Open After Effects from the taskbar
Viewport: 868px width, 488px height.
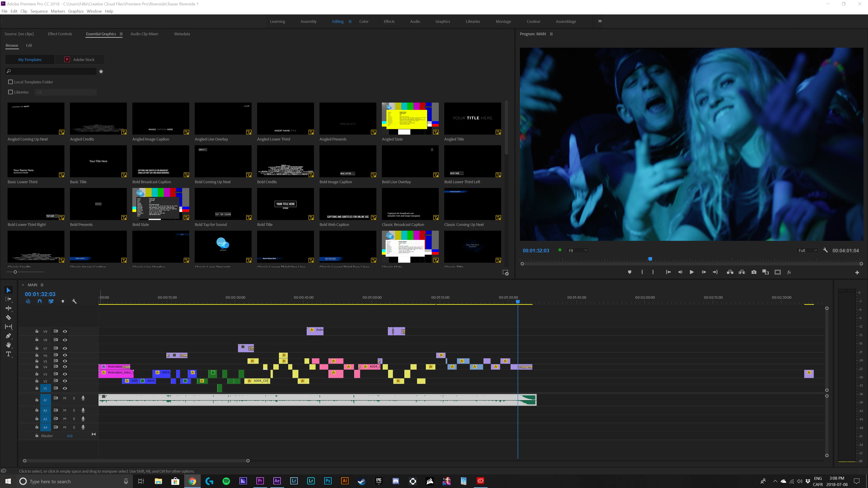click(x=277, y=481)
